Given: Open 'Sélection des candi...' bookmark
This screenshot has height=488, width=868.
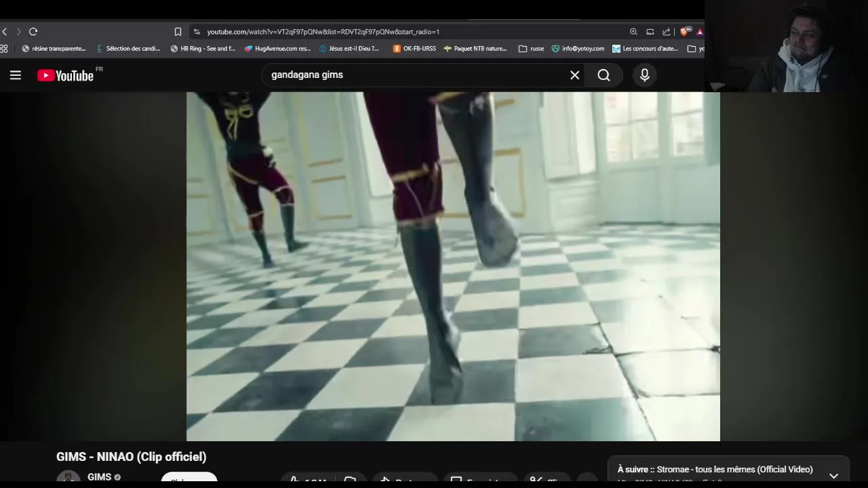Looking at the screenshot, I should [129, 49].
